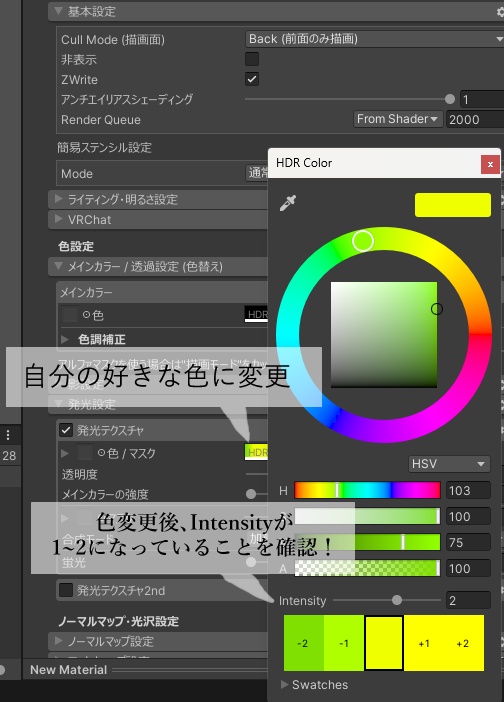Viewport: 504px width, 702px height.
Task: Expand the 色 / マスク texture arrow
Action: pos(65,453)
